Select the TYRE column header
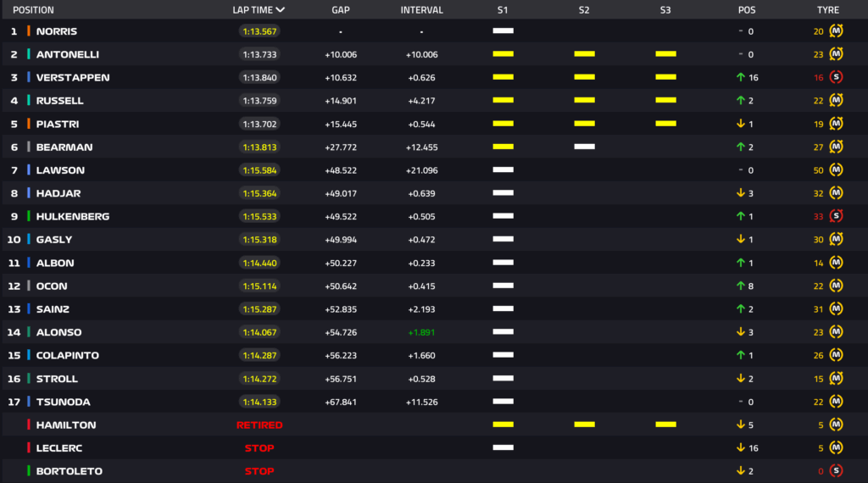This screenshot has width=868, height=483. coord(827,10)
